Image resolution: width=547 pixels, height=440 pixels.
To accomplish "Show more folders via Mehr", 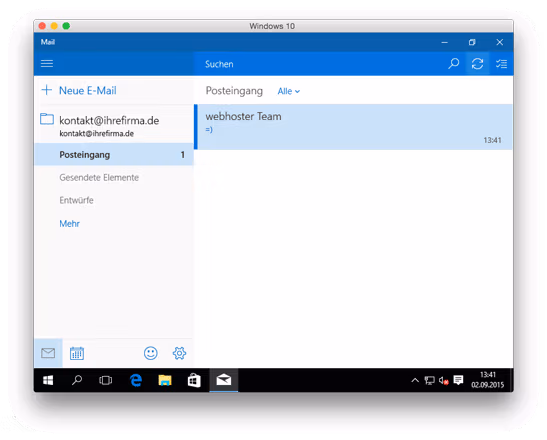I will tap(69, 223).
